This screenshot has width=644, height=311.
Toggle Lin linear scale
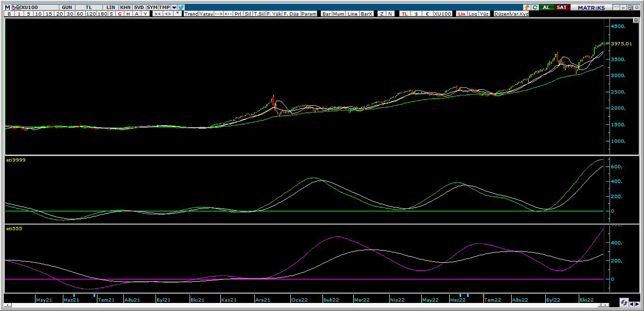pyautogui.click(x=461, y=14)
